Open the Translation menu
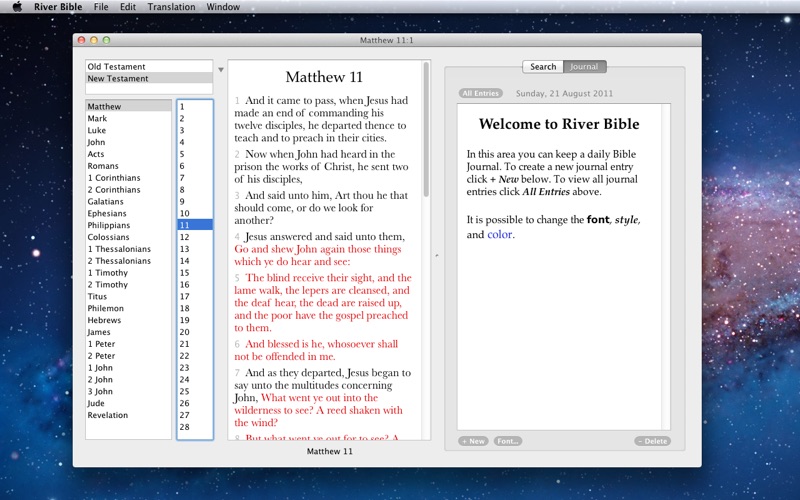This screenshot has width=800, height=500. coord(171,7)
